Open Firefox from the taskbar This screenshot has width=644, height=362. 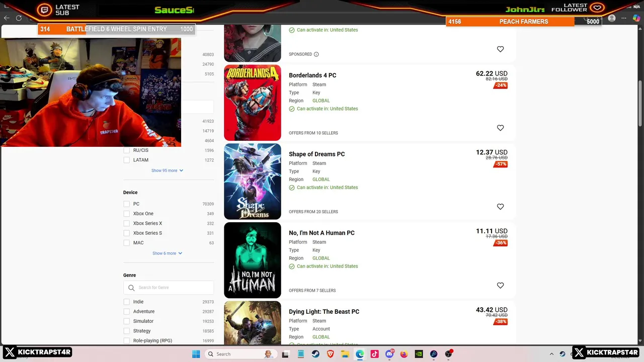point(404,354)
